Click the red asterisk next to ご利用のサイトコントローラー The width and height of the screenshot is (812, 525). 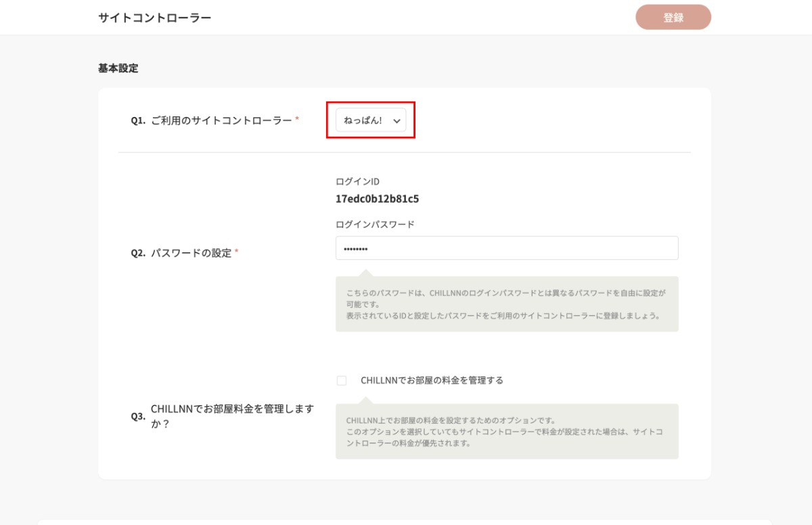[x=297, y=120]
